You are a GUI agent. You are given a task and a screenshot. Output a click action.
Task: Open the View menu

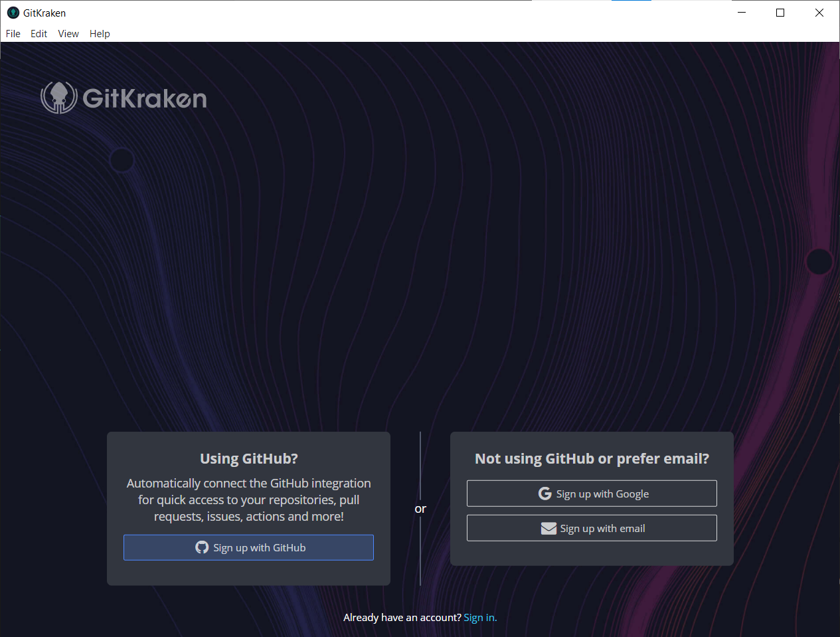(x=68, y=34)
